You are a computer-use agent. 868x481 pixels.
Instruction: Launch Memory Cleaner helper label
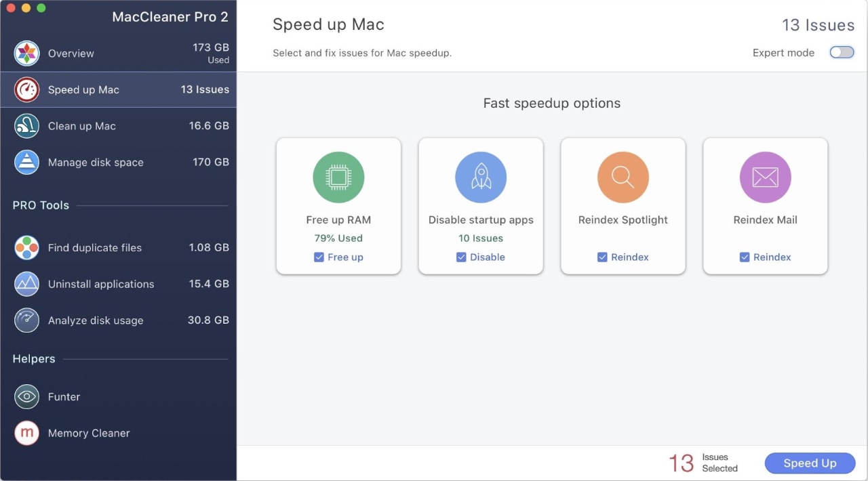tap(89, 434)
